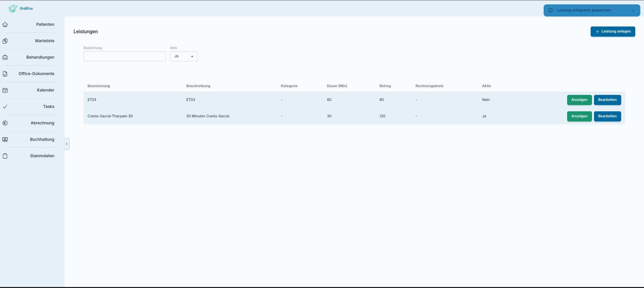Click Bearbeiten for the ET03 row
The width and height of the screenshot is (644, 288).
607,100
